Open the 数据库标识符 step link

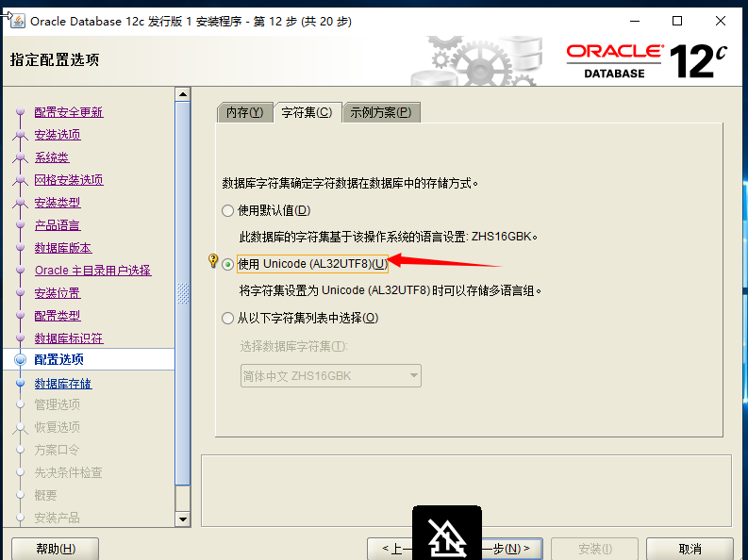pos(69,338)
